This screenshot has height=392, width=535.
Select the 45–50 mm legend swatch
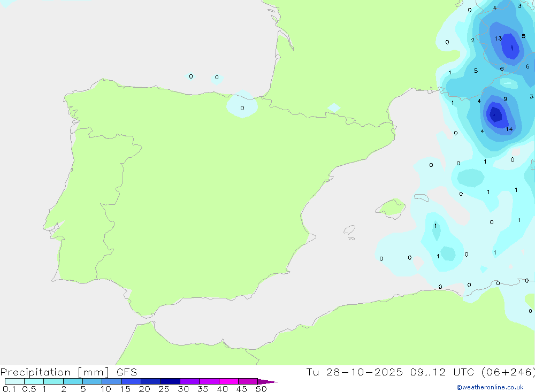click(248, 381)
